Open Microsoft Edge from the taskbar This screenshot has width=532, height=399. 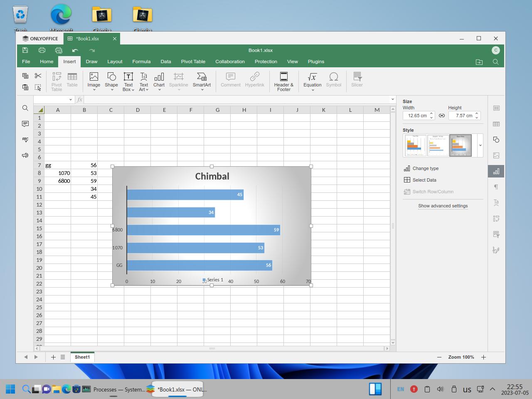point(66,389)
